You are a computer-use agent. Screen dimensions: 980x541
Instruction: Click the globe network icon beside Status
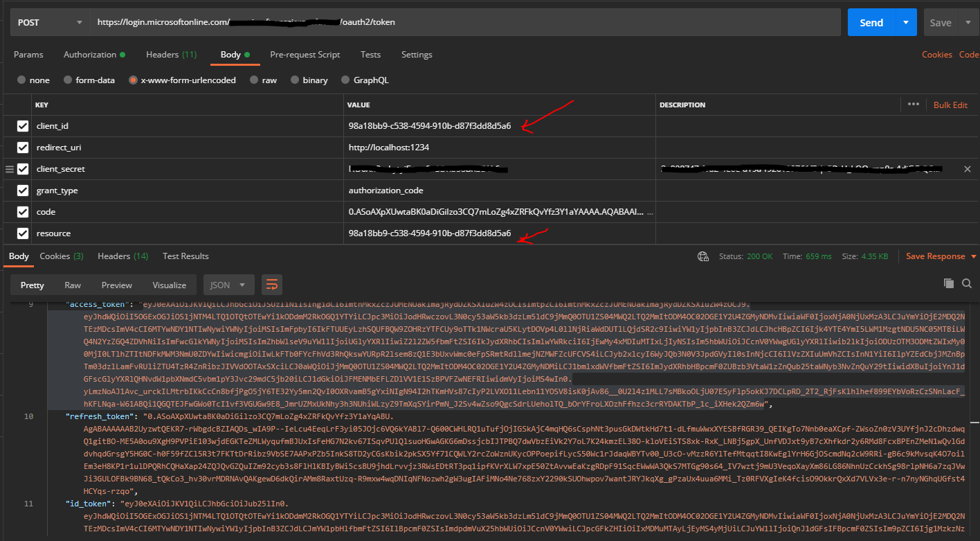coord(704,256)
